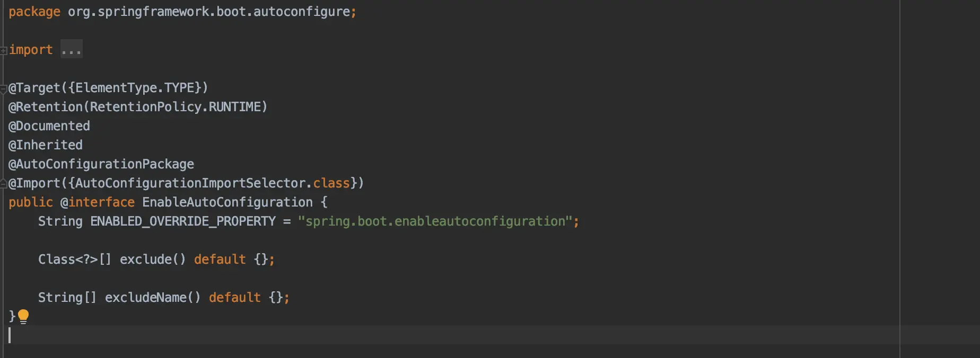Viewport: 980px width, 358px height.
Task: Expand the collapsed import statements
Action: [3, 50]
